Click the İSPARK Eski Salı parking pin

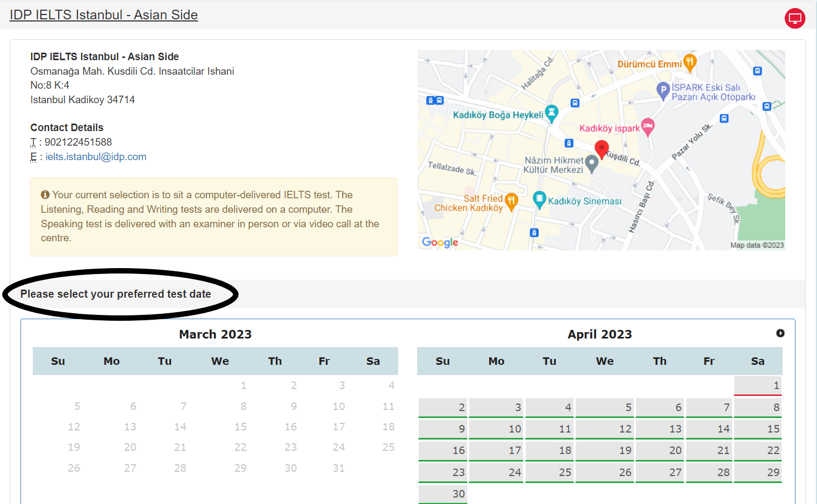pos(663,90)
